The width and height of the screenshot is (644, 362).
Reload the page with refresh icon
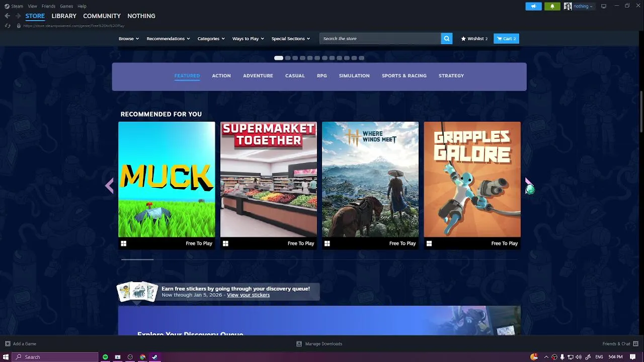(8, 26)
